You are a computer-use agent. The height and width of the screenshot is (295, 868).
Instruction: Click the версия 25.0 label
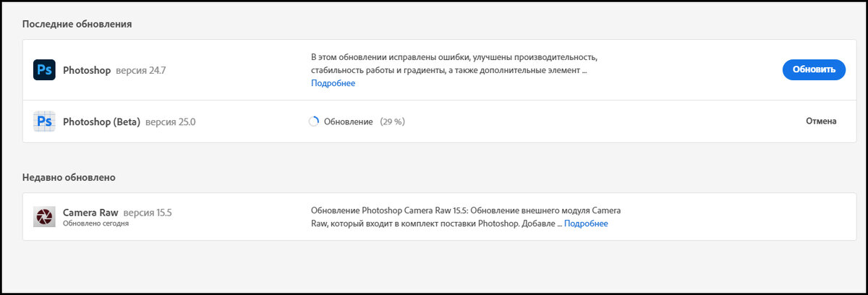pos(171,121)
